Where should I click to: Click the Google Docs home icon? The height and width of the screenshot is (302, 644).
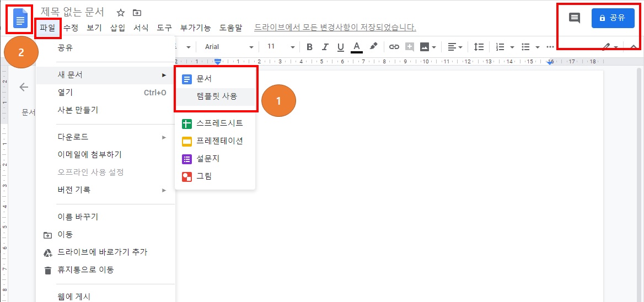pos(20,19)
